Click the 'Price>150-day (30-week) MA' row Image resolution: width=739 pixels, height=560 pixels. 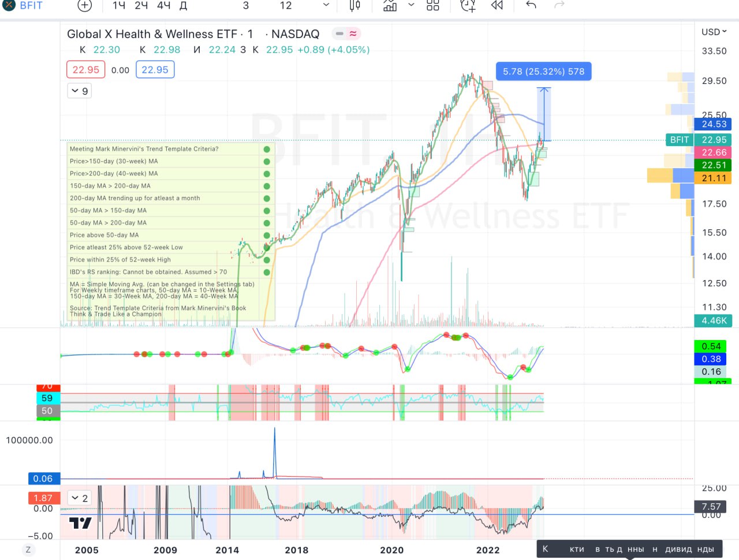click(171, 162)
